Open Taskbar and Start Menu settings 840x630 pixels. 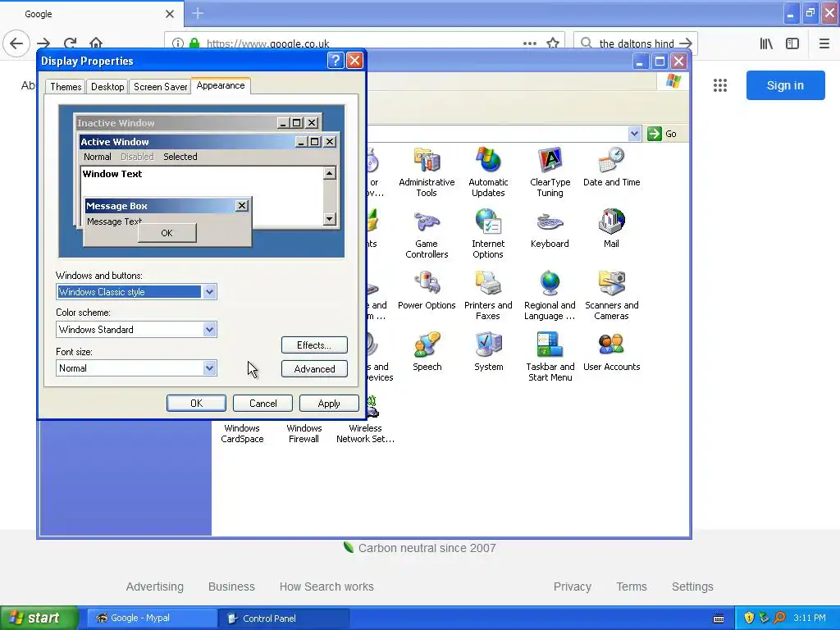(550, 358)
